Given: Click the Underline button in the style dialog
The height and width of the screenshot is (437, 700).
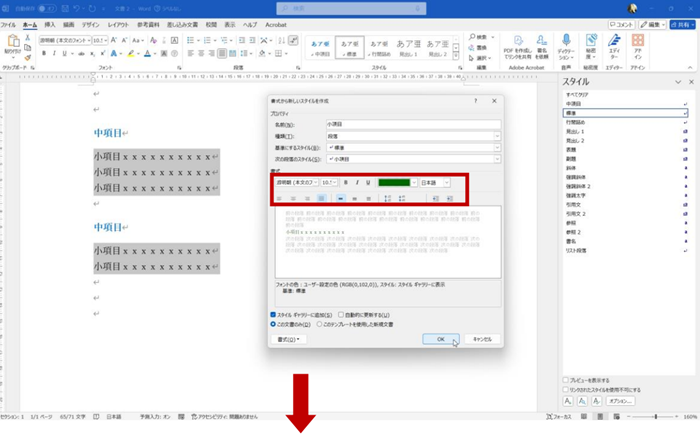Looking at the screenshot, I should coord(368,182).
